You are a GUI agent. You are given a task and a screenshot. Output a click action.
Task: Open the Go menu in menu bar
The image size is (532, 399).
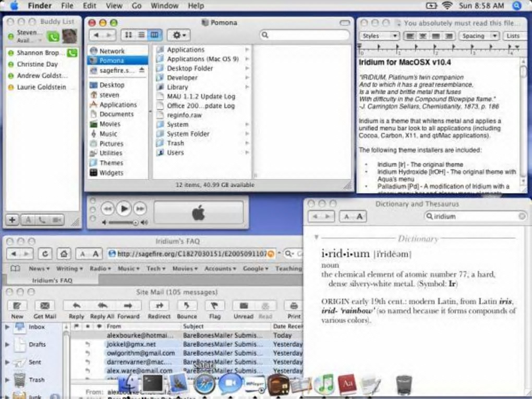(x=137, y=6)
